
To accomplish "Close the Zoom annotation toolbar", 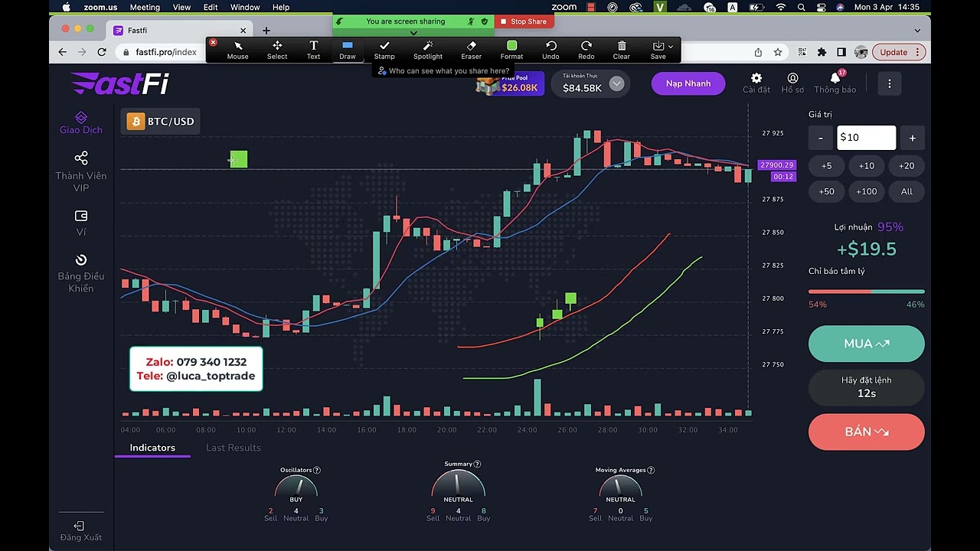I will (213, 42).
